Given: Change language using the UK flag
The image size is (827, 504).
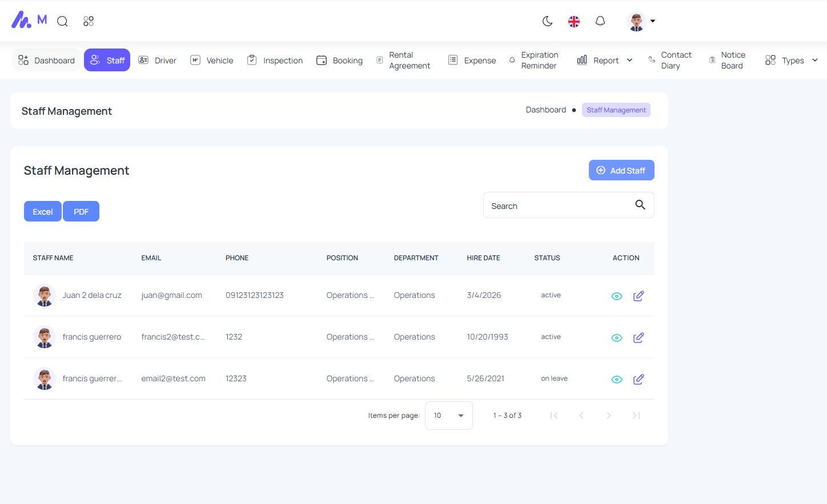Looking at the screenshot, I should click(573, 21).
